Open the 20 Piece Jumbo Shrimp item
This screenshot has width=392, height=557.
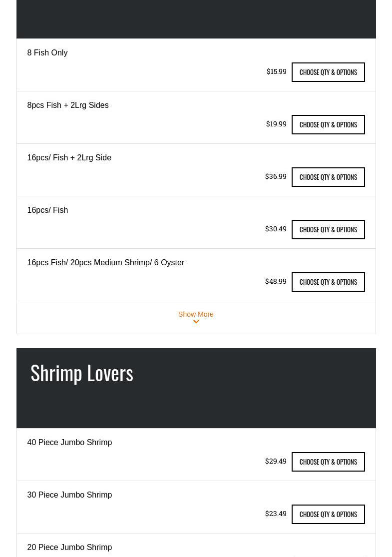point(69,547)
